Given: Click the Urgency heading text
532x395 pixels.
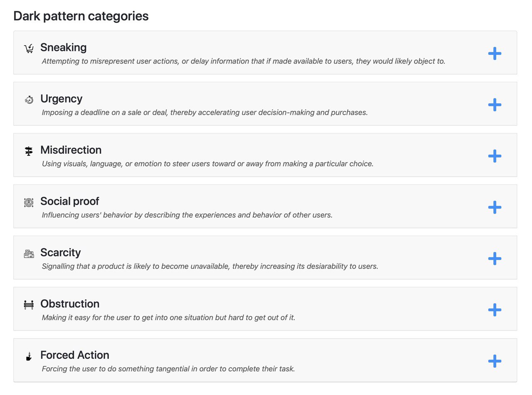Looking at the screenshot, I should click(62, 99).
